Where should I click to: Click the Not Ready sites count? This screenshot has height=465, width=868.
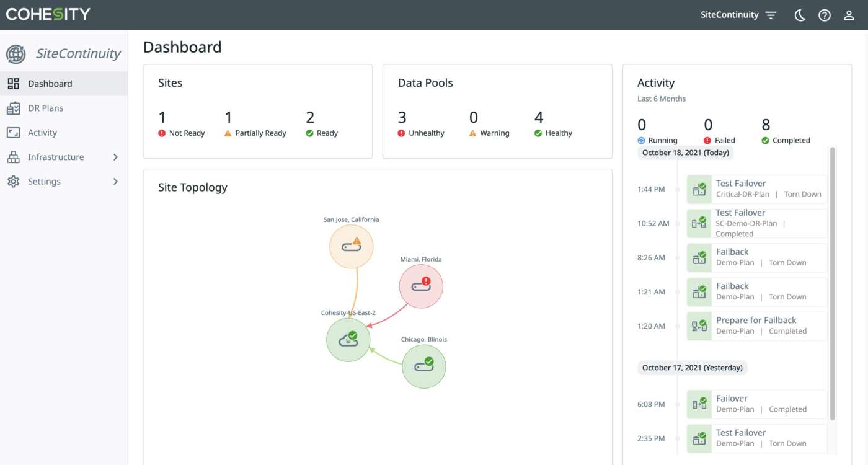pos(162,117)
